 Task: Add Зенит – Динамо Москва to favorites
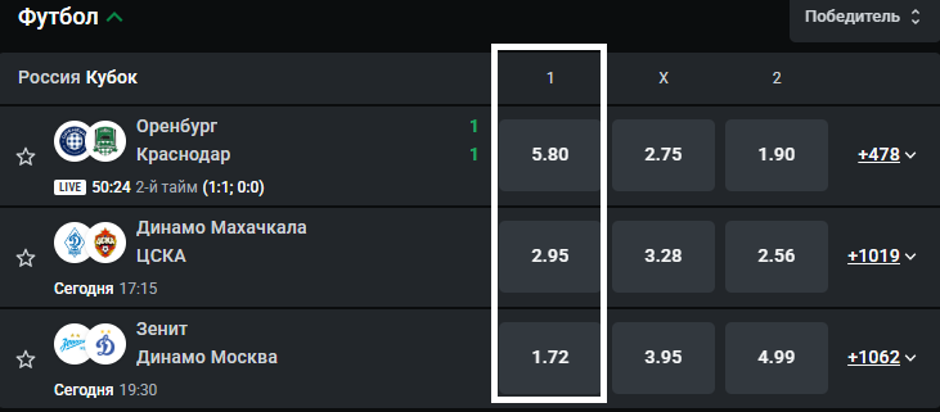click(26, 358)
